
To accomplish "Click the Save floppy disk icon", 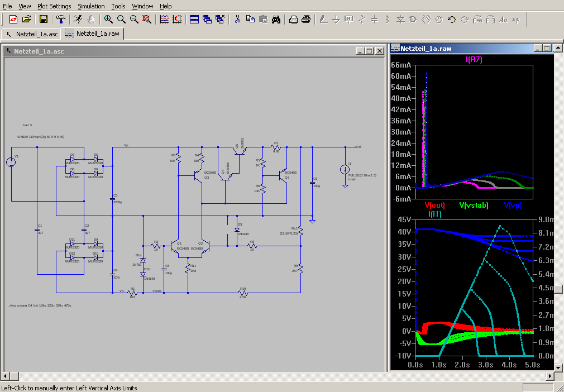I will (x=44, y=20).
